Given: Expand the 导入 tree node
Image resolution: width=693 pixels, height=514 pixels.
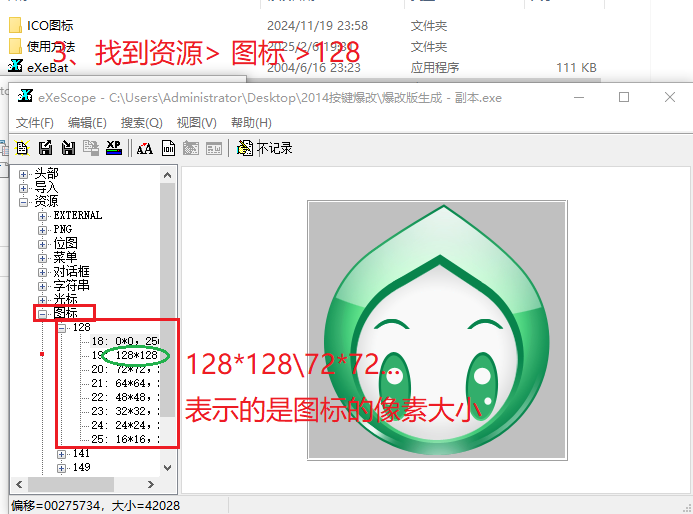Looking at the screenshot, I should tap(24, 187).
